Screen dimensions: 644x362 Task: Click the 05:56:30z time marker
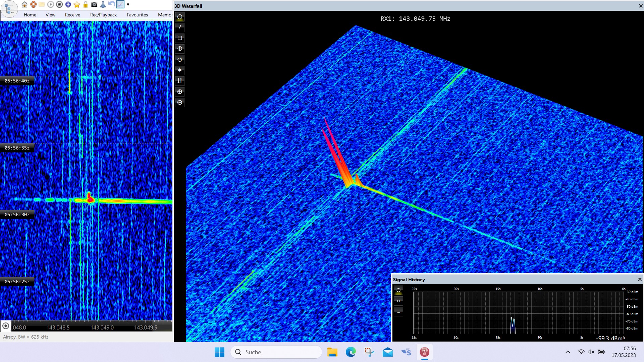coord(17,215)
